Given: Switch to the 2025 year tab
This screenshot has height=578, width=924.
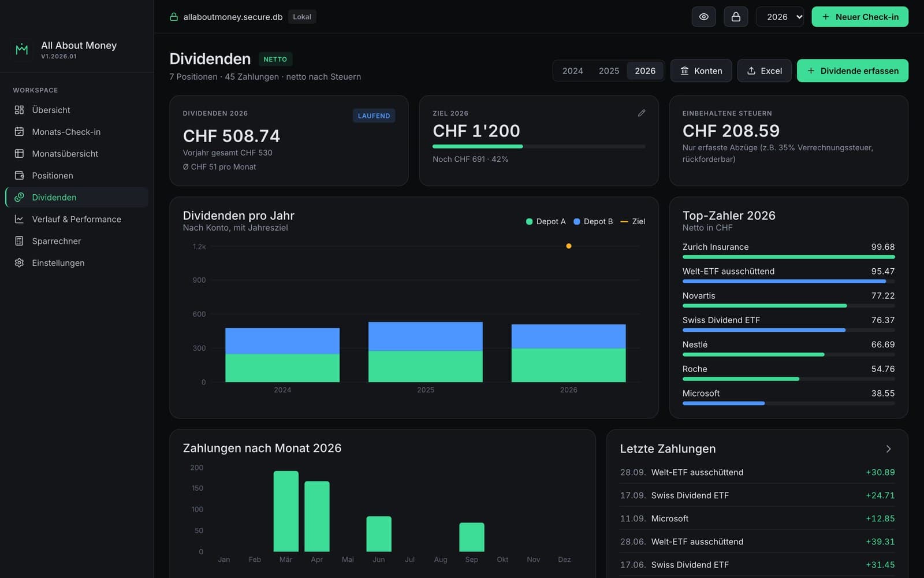Looking at the screenshot, I should click(x=609, y=71).
